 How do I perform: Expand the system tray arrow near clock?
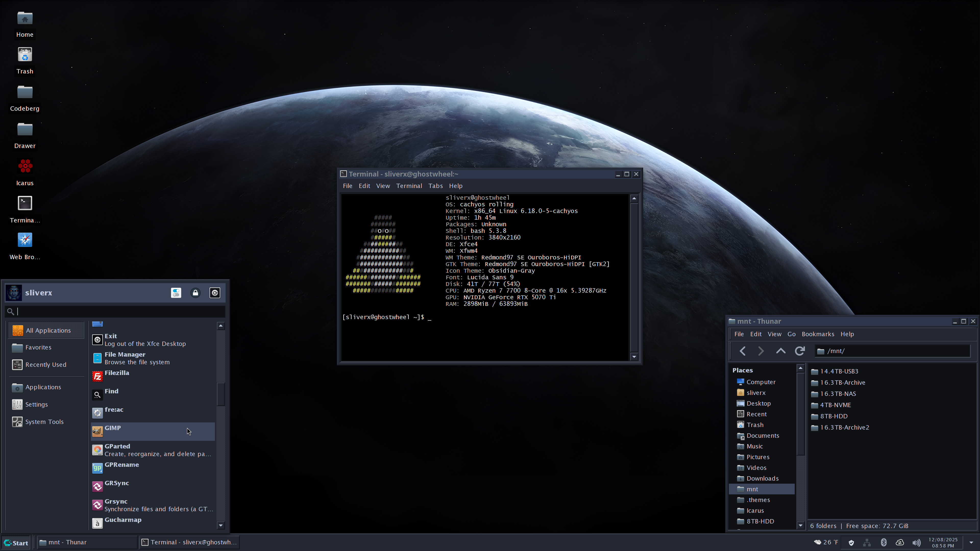tap(971, 543)
